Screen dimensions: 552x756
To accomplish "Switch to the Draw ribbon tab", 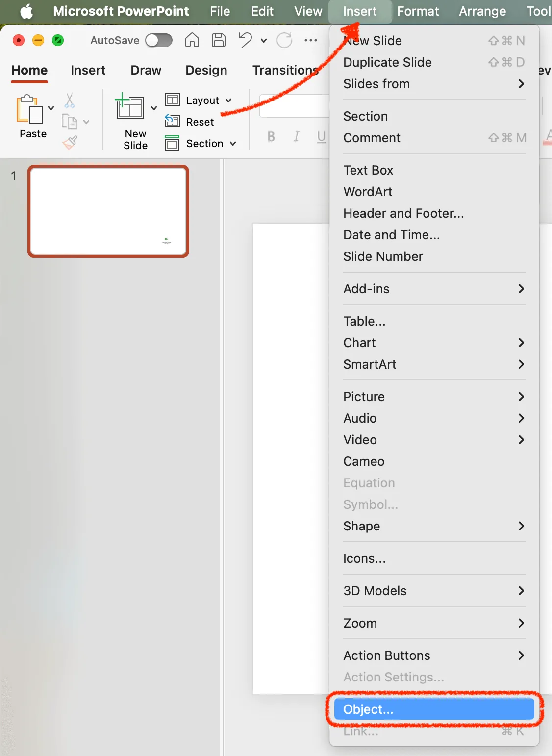I will pos(146,70).
